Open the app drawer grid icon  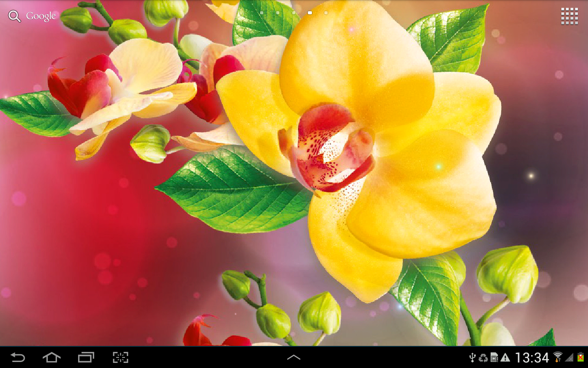(570, 16)
